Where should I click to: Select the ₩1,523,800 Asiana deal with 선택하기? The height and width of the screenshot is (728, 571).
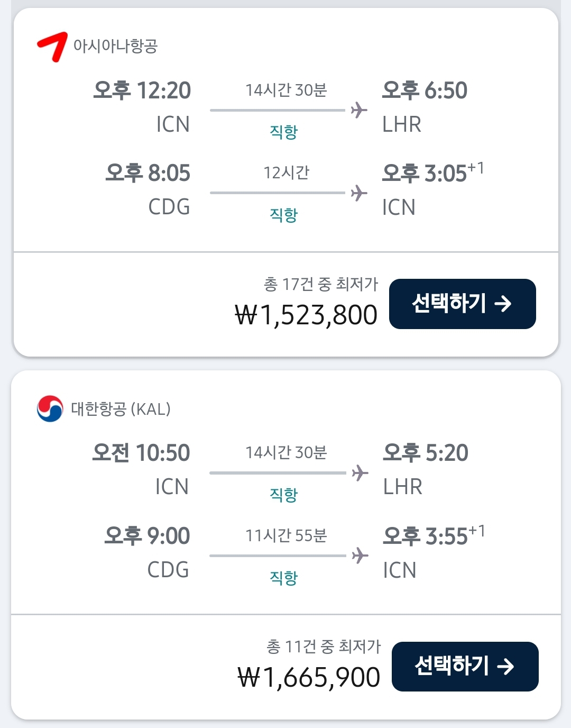coord(463,304)
